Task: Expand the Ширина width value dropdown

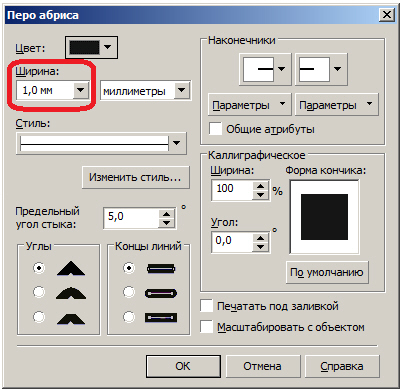Action: 81,90
